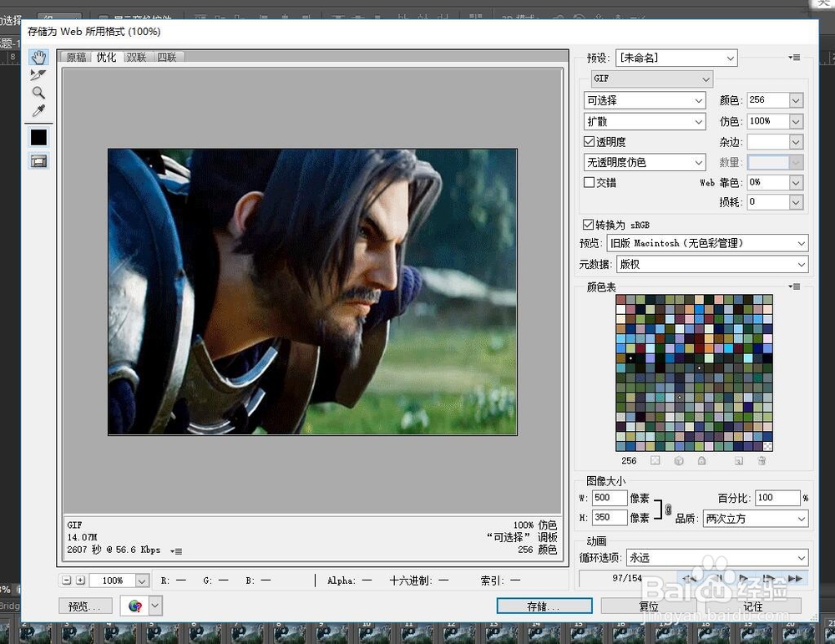Image resolution: width=835 pixels, height=644 pixels.
Task: Open the 循环选项 永远 dropdown
Action: point(717,558)
